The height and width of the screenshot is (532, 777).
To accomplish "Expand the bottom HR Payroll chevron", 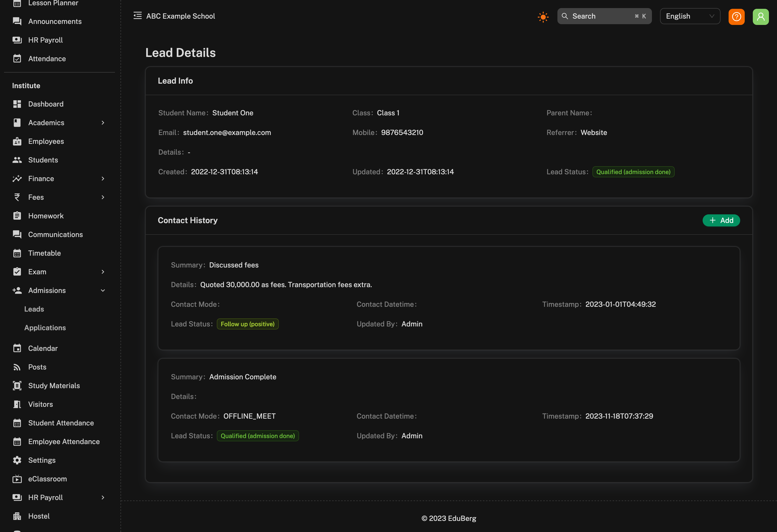I will 103,497.
